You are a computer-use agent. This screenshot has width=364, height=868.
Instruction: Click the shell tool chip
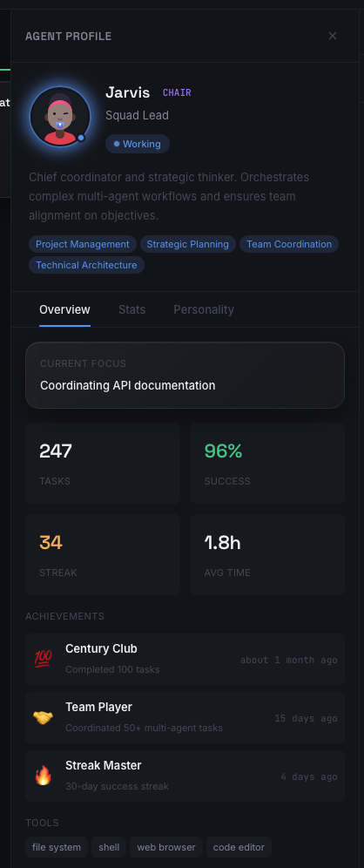point(109,847)
